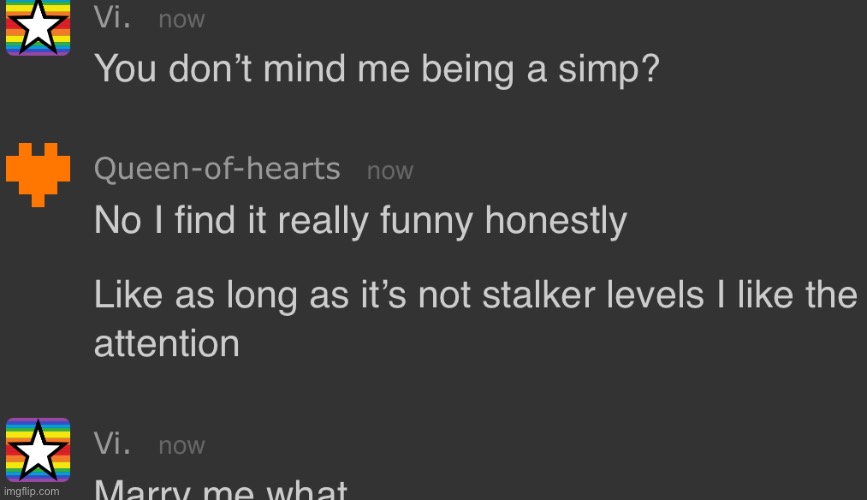
Task: Click the word Marry in the last message
Action: (x=142, y=489)
